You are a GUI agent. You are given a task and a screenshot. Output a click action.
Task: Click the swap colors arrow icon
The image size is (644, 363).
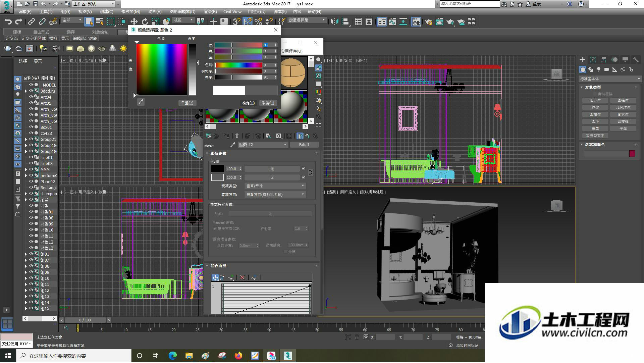click(310, 172)
